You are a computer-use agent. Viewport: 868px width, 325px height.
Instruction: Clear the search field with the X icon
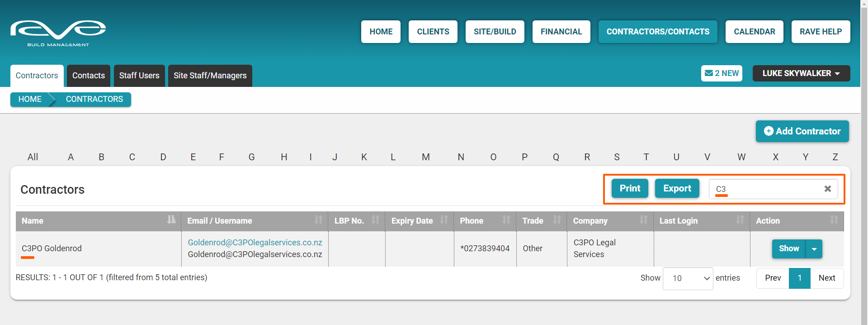pyautogui.click(x=827, y=189)
